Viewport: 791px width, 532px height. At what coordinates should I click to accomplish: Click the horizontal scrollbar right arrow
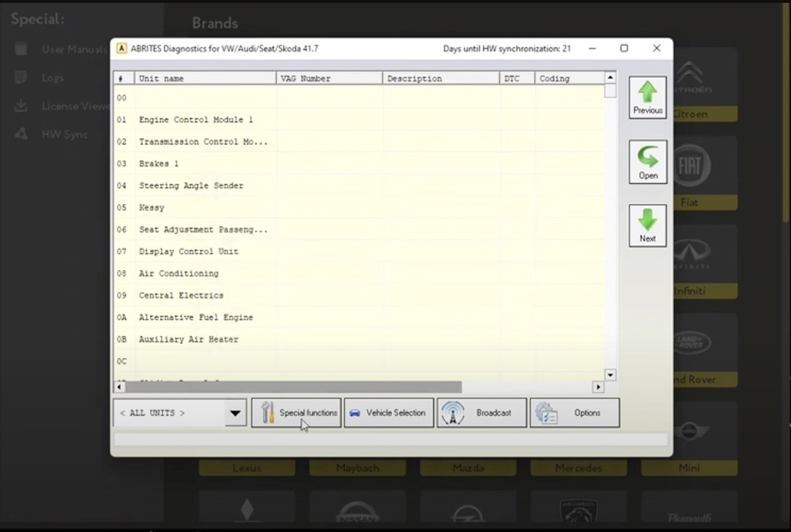(598, 387)
